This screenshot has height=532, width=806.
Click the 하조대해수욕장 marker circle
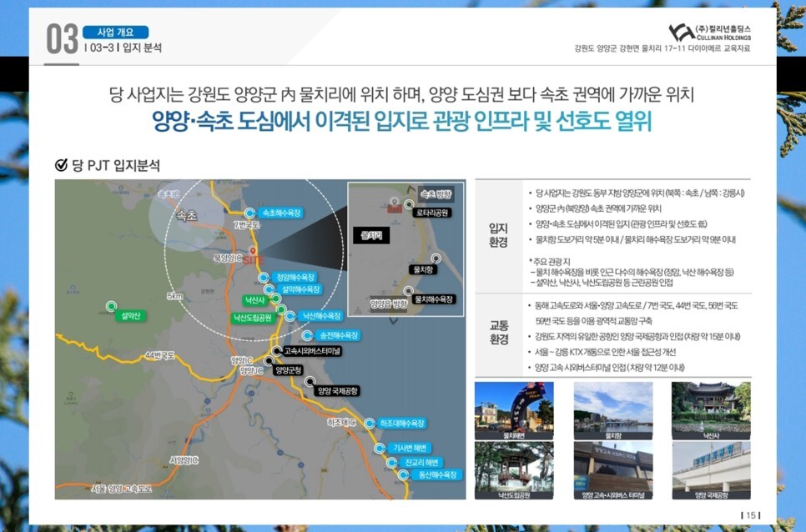point(369,424)
